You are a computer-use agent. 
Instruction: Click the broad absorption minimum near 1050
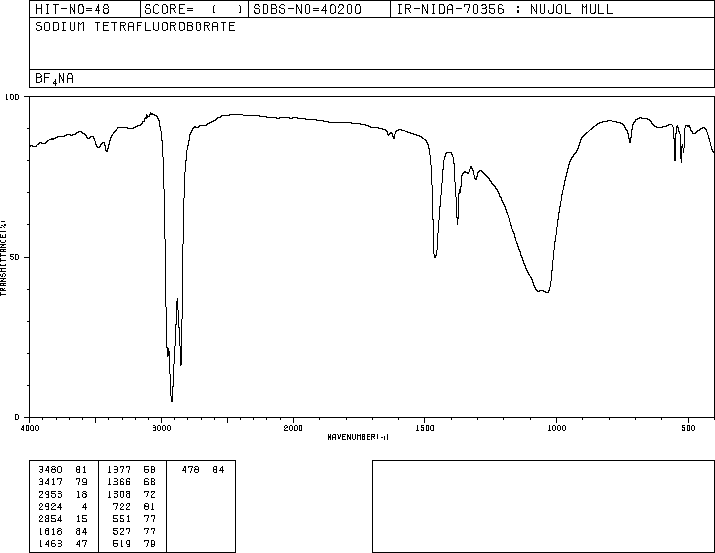click(x=543, y=291)
